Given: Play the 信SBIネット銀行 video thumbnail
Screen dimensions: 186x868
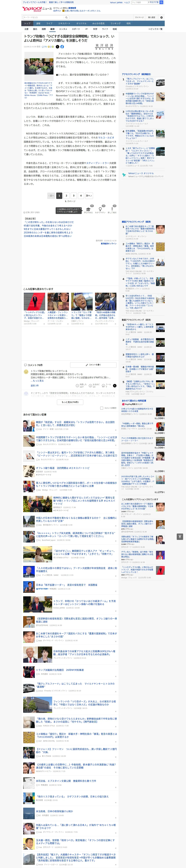Looking at the screenshot, I should [160, 328].
